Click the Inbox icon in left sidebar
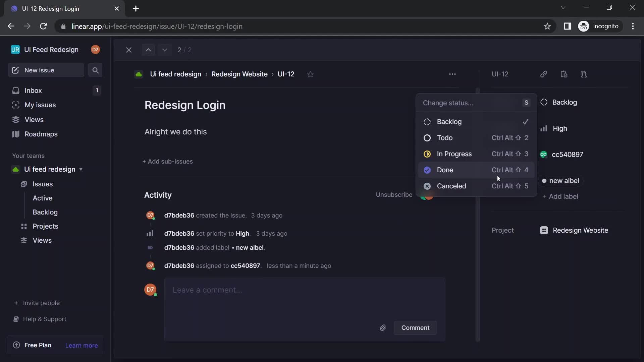 (x=15, y=90)
